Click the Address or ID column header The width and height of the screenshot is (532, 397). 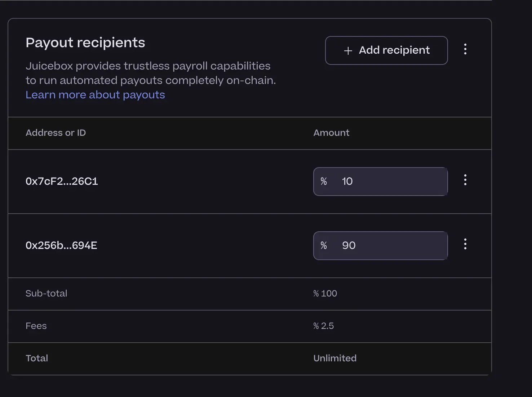[56, 133]
